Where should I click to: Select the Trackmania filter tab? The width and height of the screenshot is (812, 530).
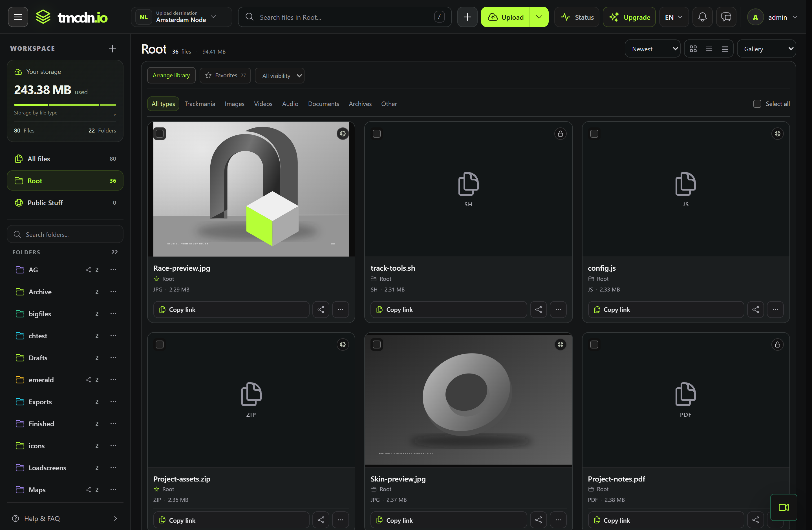(200, 104)
